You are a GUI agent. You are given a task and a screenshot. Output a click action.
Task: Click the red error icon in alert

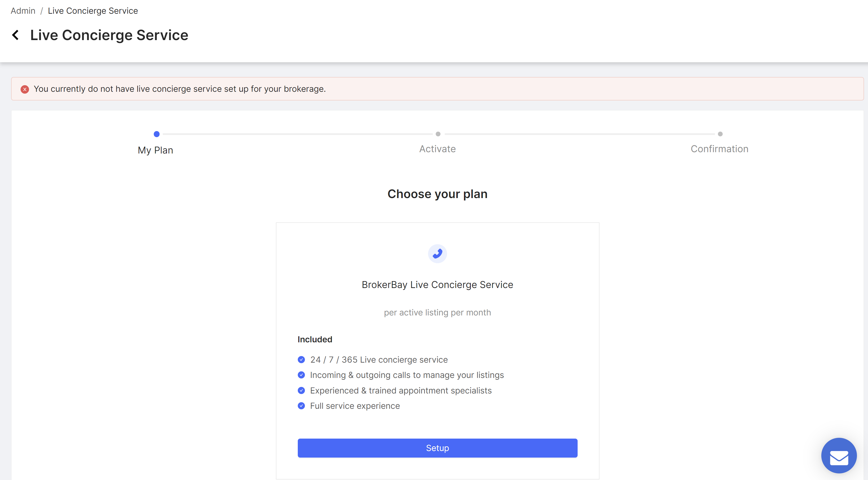[x=25, y=89]
